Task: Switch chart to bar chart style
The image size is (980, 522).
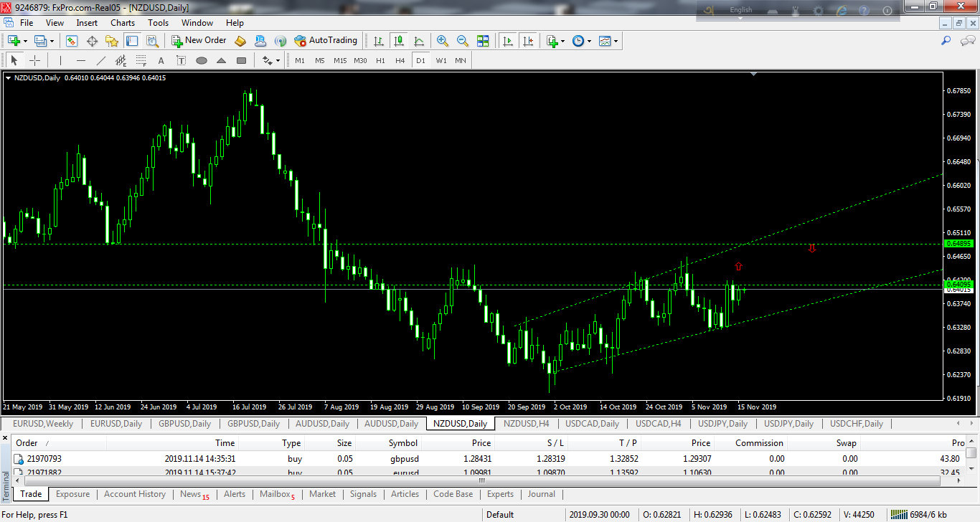Action: click(x=379, y=41)
